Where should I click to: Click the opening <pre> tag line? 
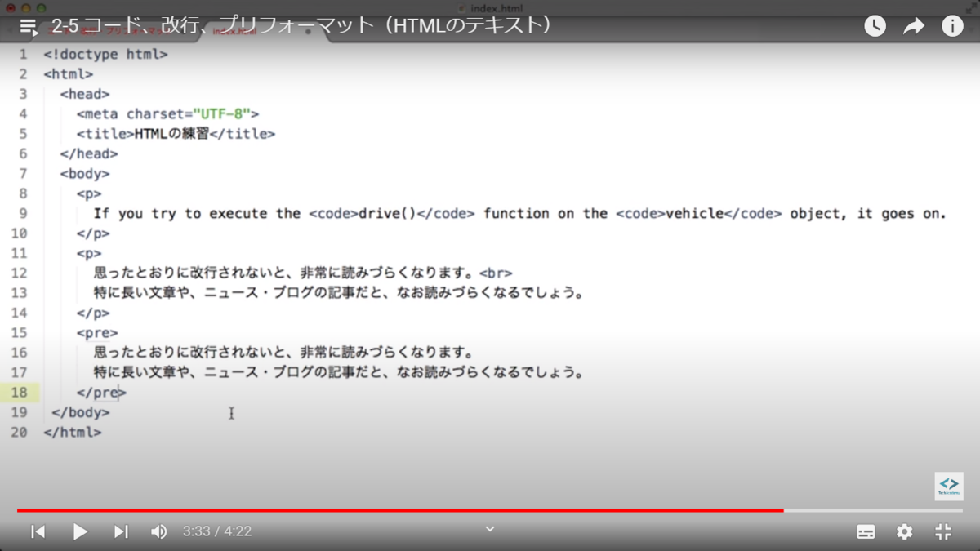(97, 332)
